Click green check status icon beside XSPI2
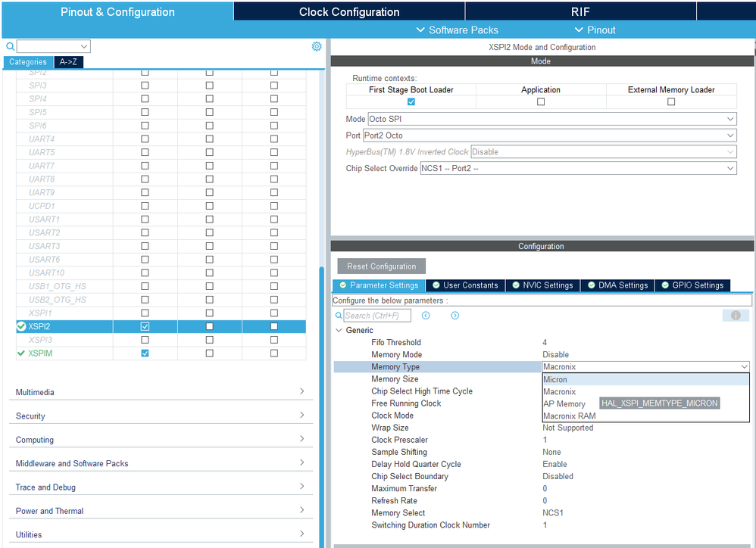This screenshot has width=756, height=548. [x=21, y=326]
